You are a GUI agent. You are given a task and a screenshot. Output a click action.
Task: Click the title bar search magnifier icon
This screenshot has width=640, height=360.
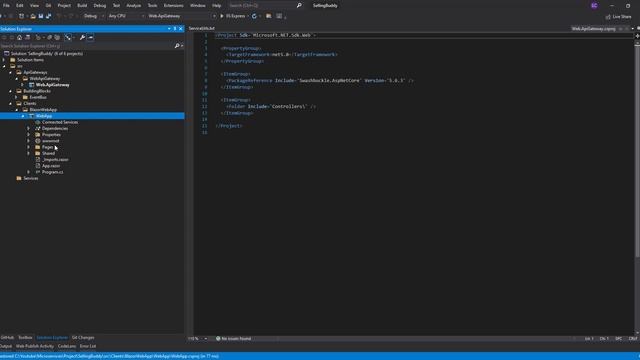tap(299, 5)
